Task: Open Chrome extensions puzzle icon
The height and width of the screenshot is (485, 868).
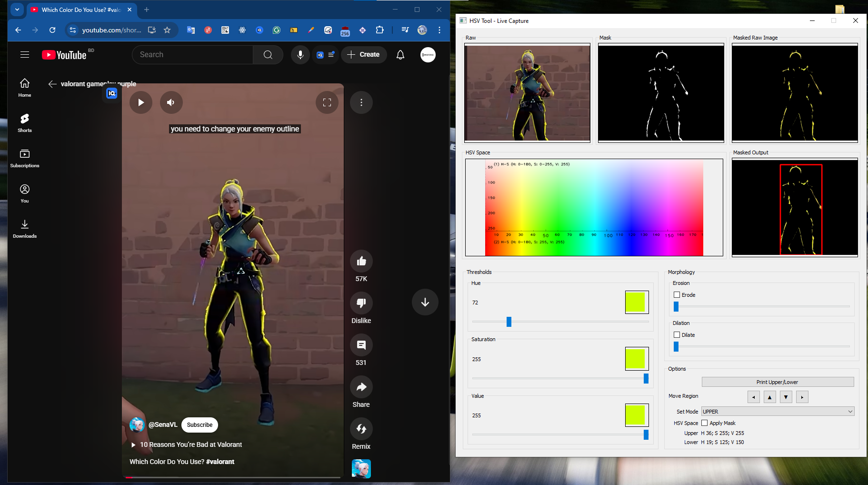Action: pos(379,30)
